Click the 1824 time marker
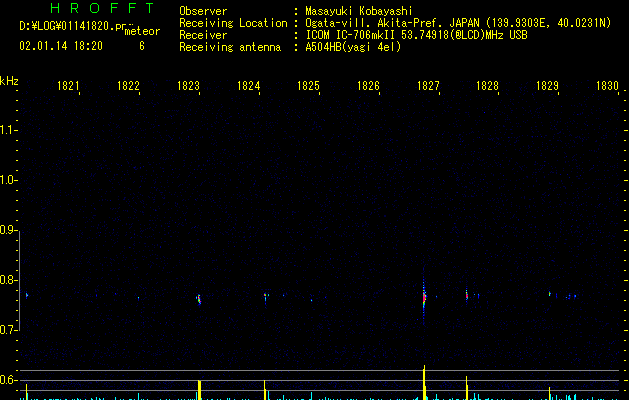The width and height of the screenshot is (629, 400). click(x=248, y=86)
